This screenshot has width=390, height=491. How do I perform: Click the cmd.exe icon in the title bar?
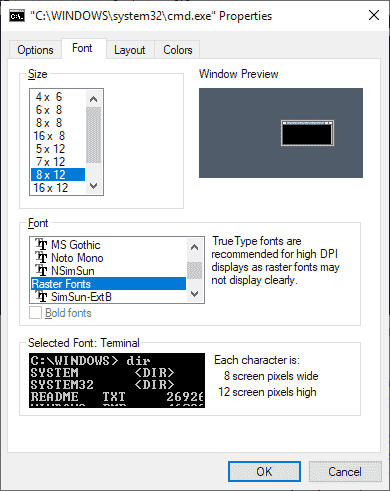17,16
